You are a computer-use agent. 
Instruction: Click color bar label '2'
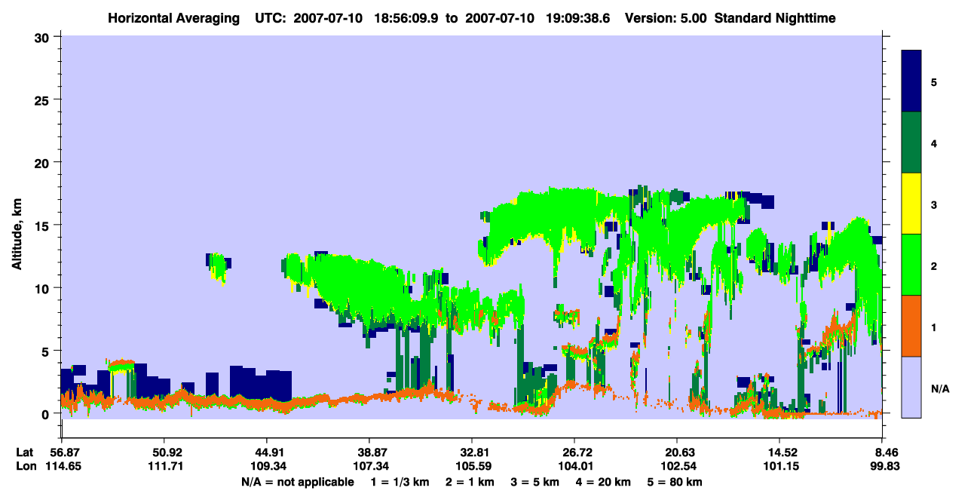[934, 265]
